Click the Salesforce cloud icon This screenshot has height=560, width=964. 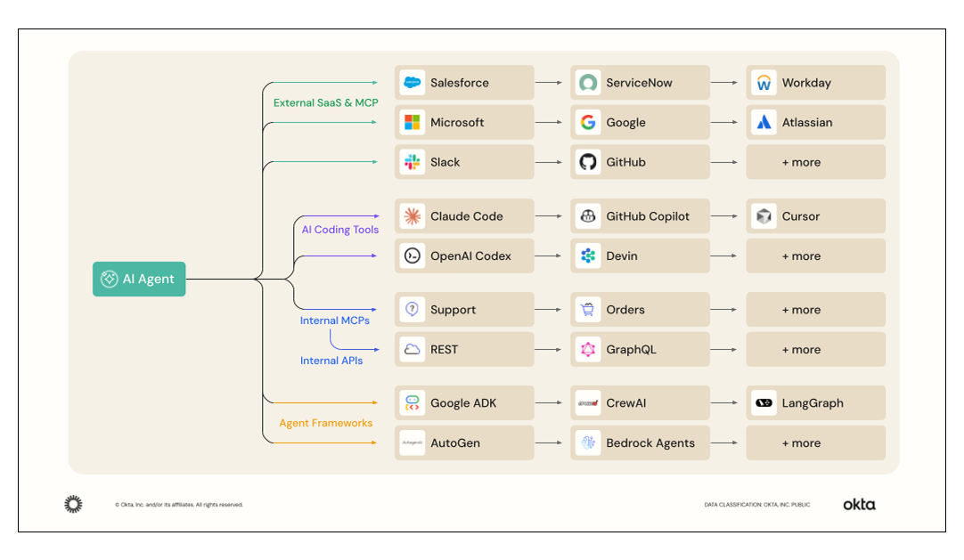(412, 82)
